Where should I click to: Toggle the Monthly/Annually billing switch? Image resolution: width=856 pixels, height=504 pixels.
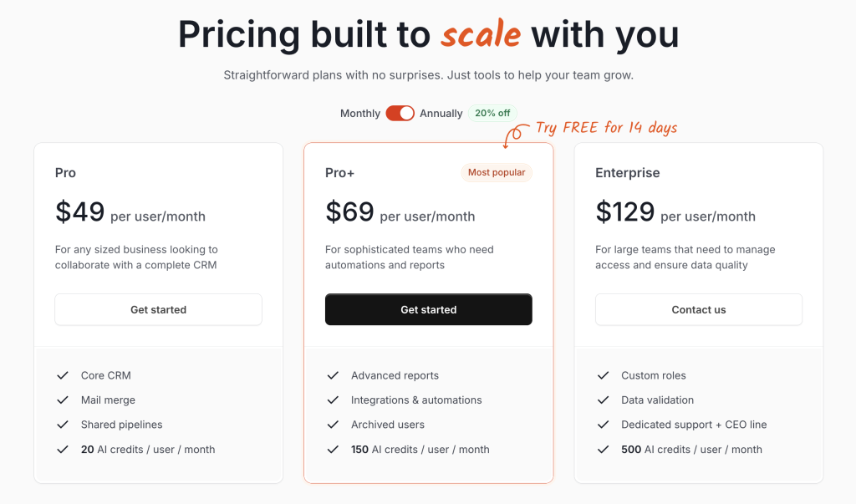[400, 113]
